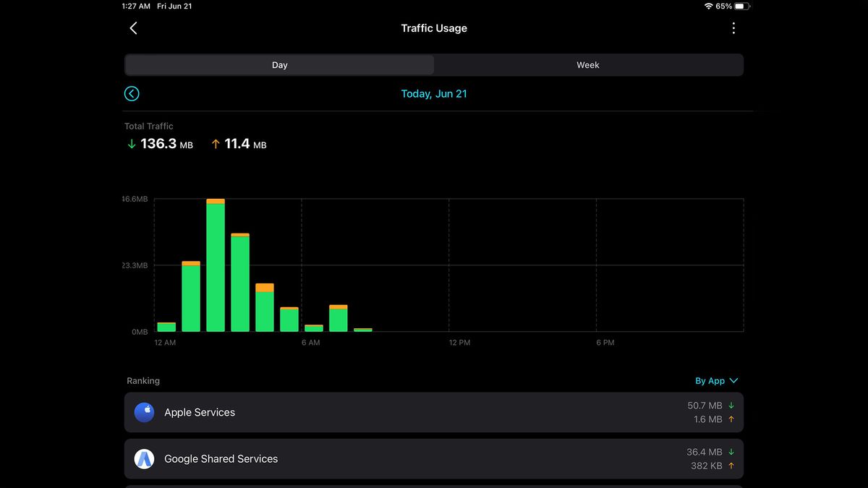
Task: Click the download arrow next to 50.7 MB
Action: (x=731, y=406)
